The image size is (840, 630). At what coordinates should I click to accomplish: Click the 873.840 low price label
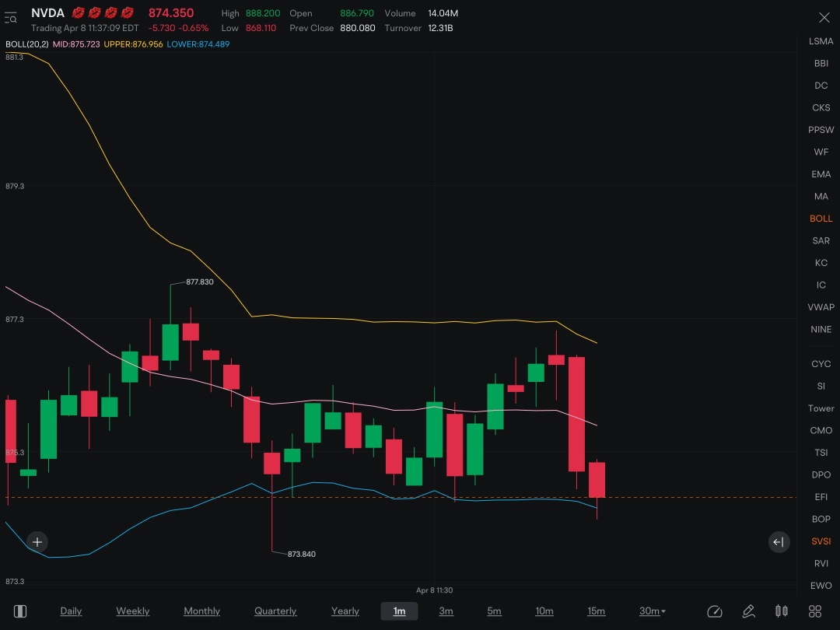(x=301, y=554)
